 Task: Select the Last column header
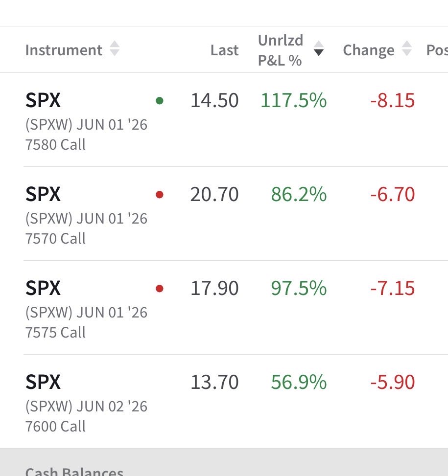(224, 50)
